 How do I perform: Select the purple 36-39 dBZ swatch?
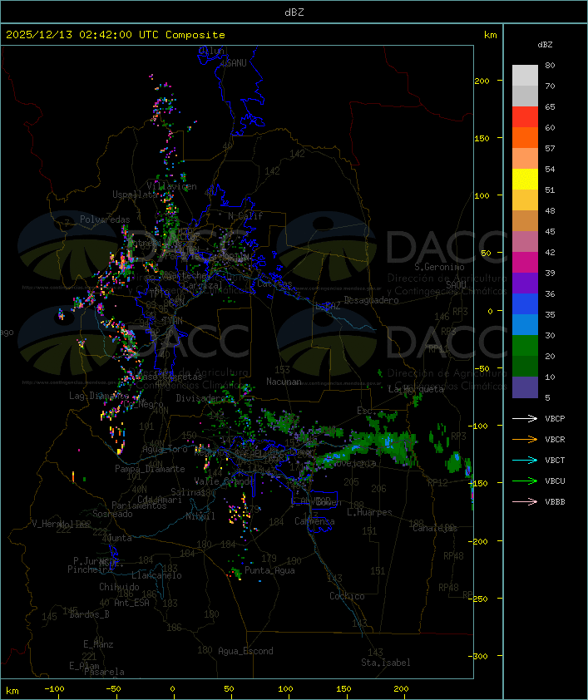(525, 283)
